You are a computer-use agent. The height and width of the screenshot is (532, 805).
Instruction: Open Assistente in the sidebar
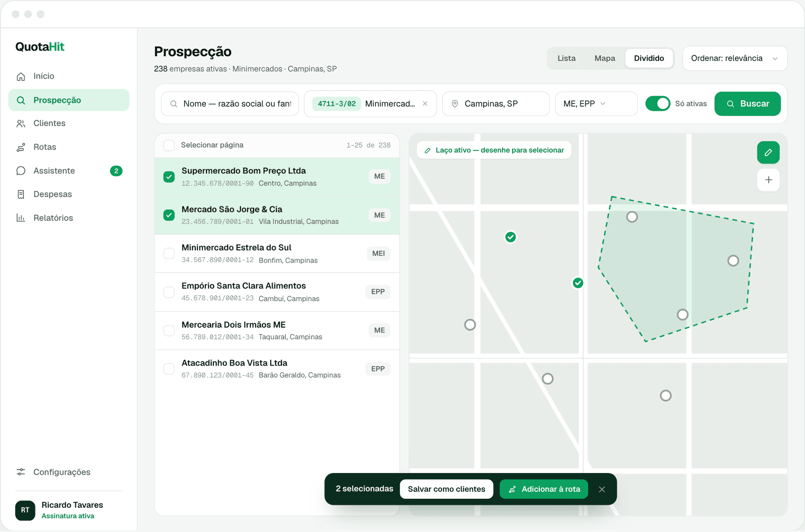coord(69,171)
